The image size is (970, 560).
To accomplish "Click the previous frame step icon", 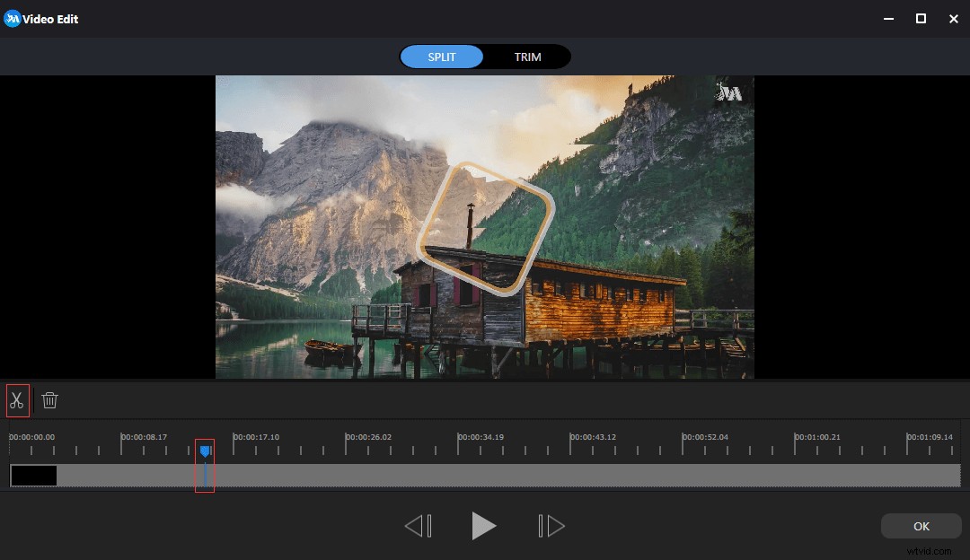I will point(419,526).
